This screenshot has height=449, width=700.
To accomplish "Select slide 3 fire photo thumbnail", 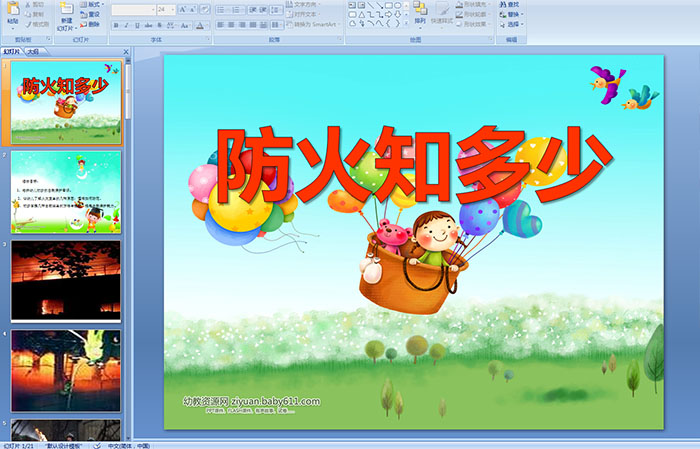I will [66, 281].
